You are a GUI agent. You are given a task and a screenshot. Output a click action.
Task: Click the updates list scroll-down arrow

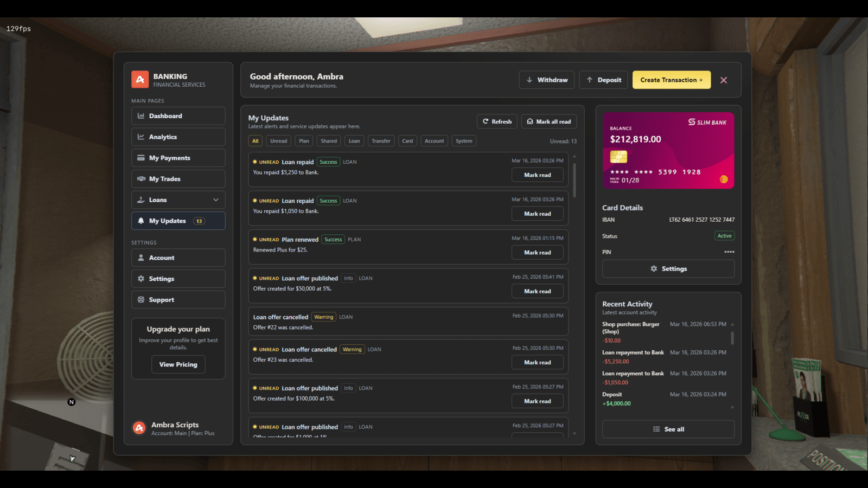click(x=575, y=434)
